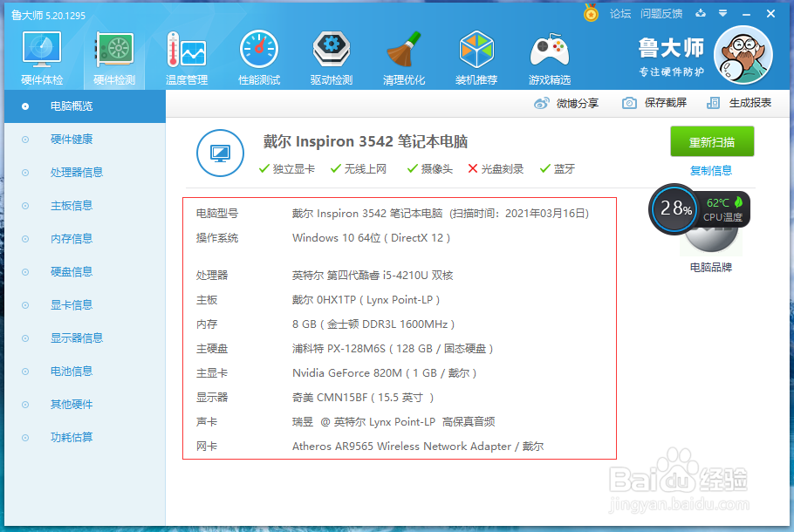Click the Windows 10 64位 operating system value
The height and width of the screenshot is (532, 794).
tap(371, 238)
